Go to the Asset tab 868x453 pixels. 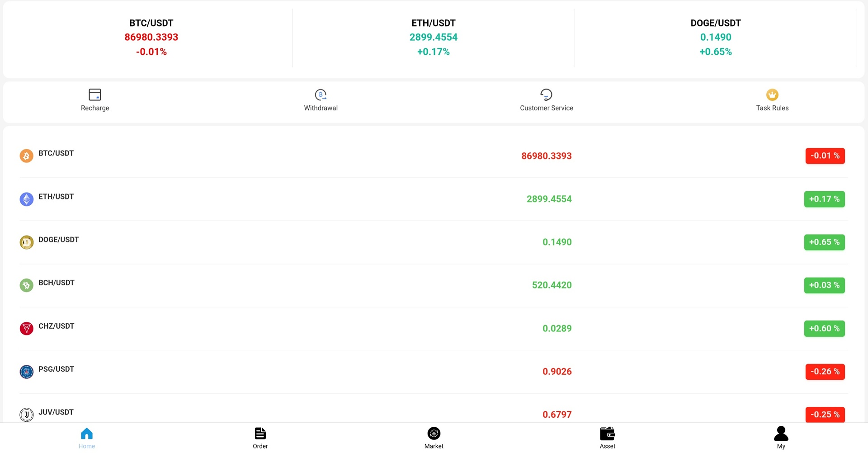coord(608,438)
